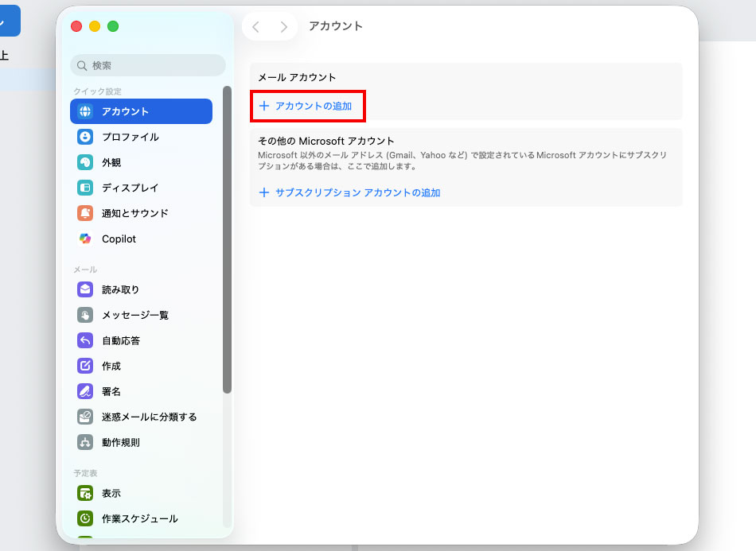Select 作業スケジュール in sidebar
This screenshot has width=756, height=551.
tap(142, 518)
